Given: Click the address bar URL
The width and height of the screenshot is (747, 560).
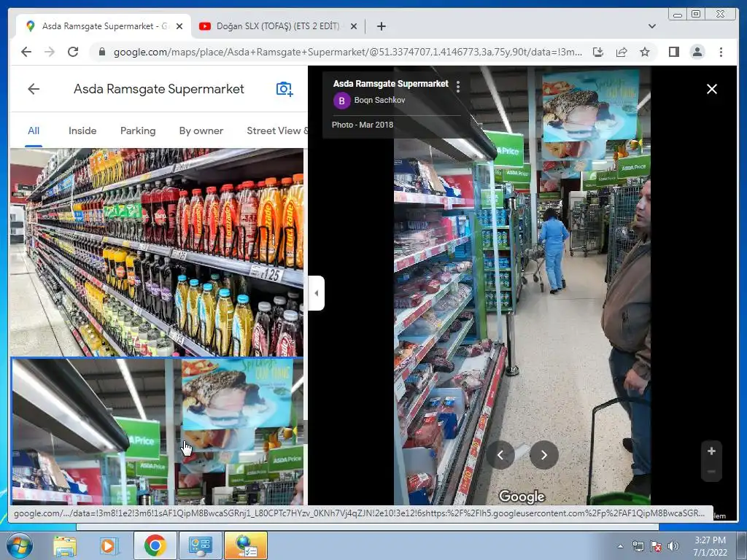Looking at the screenshot, I should pyautogui.click(x=348, y=52).
